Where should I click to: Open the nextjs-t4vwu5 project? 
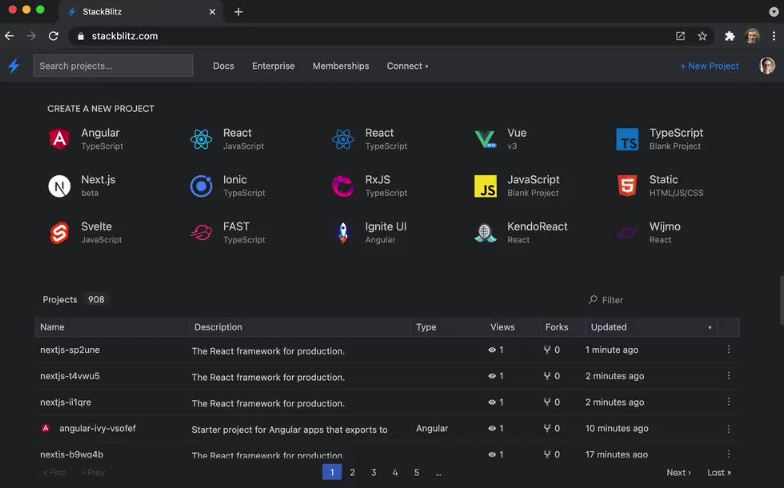click(x=70, y=376)
